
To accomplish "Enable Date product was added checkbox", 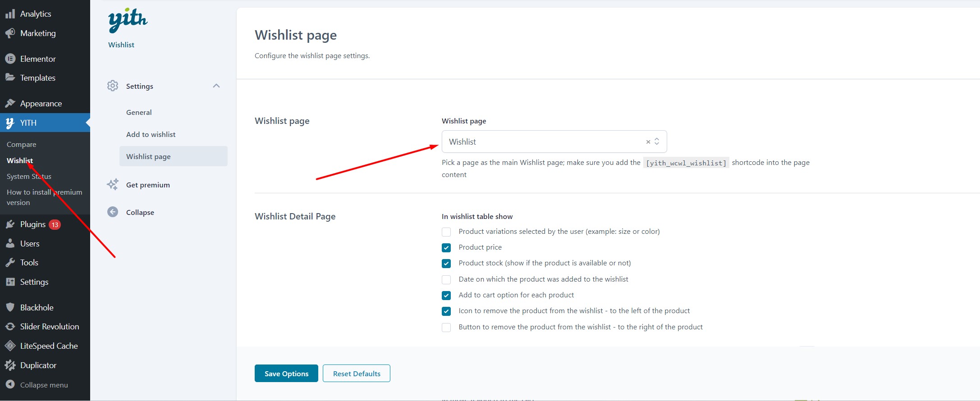I will [446, 280].
